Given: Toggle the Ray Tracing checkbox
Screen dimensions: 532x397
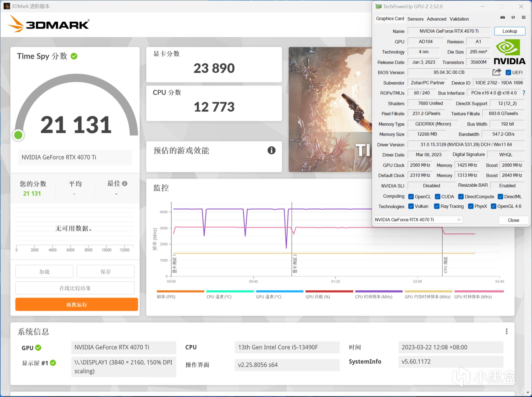Looking at the screenshot, I should click(437, 206).
